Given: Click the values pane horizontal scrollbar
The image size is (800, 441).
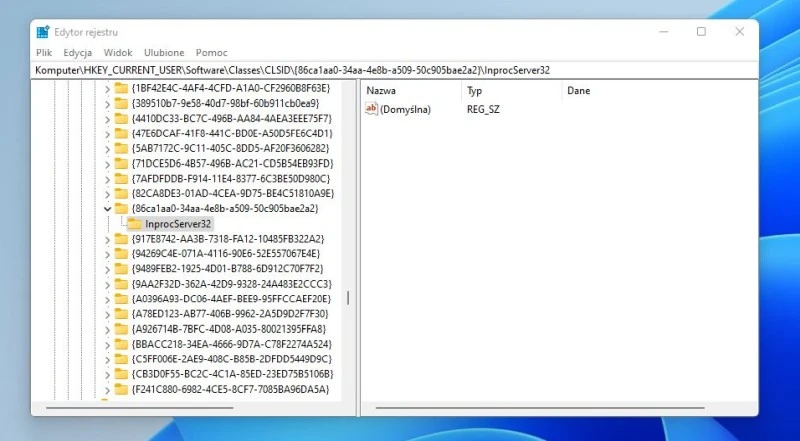Looking at the screenshot, I should pos(540,408).
